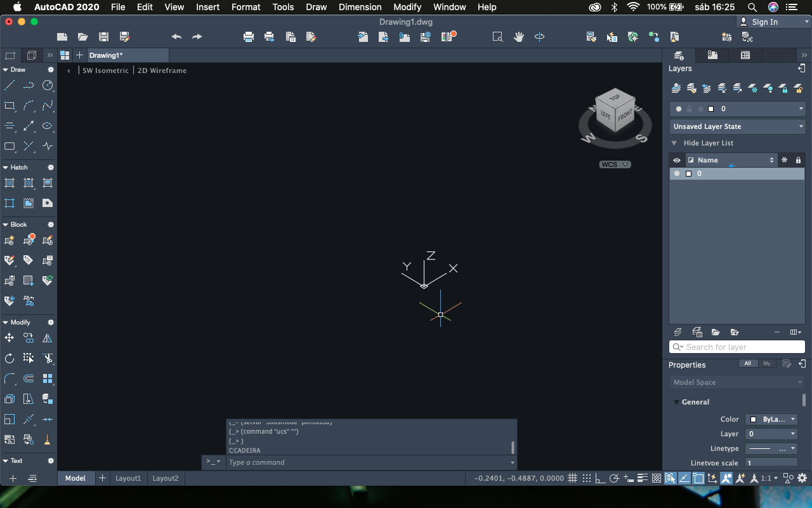Click the Open folder icon in toolbar
812x508 pixels.
point(82,37)
